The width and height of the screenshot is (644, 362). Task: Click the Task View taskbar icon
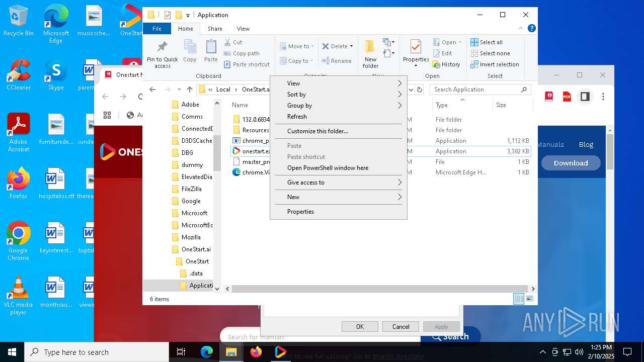181,352
